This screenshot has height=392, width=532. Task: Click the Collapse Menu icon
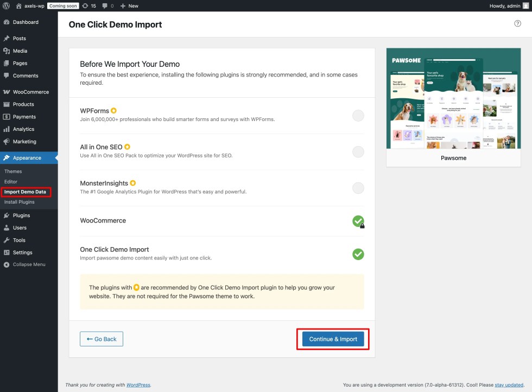pos(8,264)
